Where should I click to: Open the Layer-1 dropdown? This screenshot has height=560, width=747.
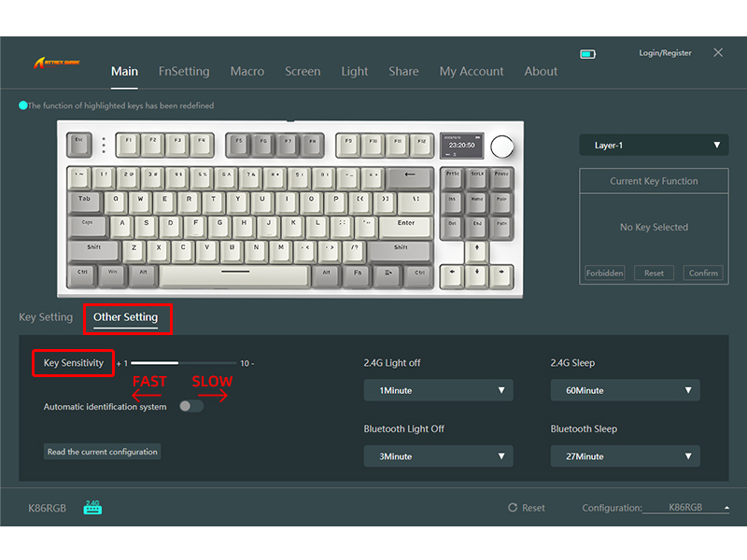(654, 145)
